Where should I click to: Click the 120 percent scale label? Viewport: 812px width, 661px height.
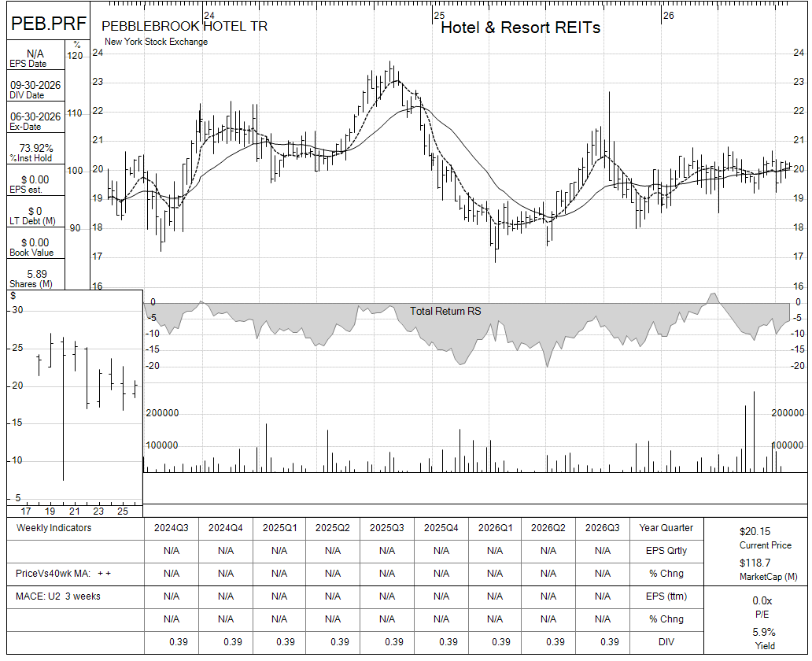pos(75,56)
